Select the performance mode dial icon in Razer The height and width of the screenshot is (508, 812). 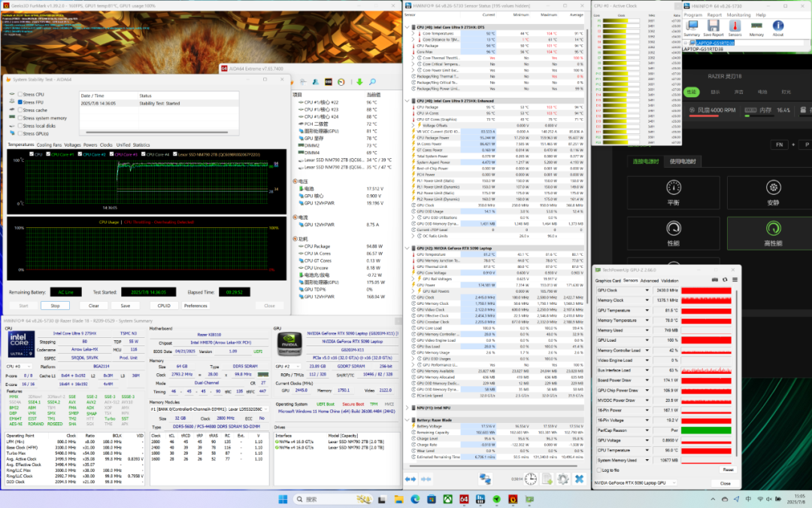(x=674, y=228)
